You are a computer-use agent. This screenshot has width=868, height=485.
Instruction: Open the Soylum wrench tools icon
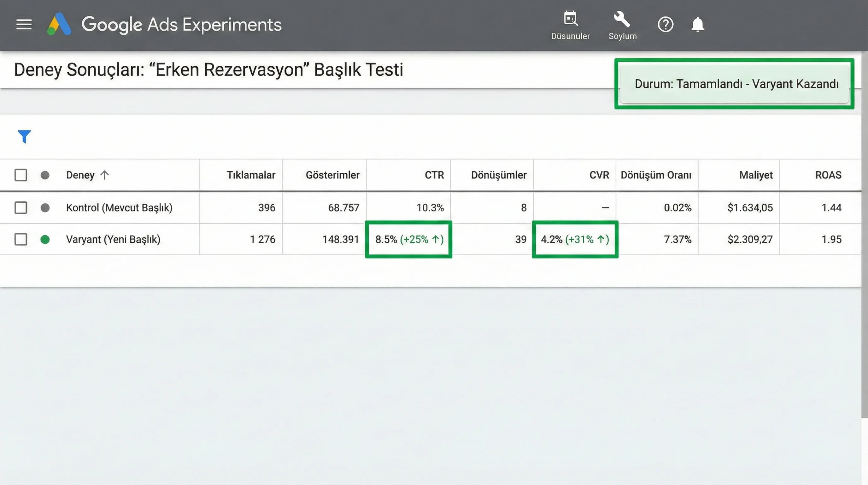click(x=622, y=20)
